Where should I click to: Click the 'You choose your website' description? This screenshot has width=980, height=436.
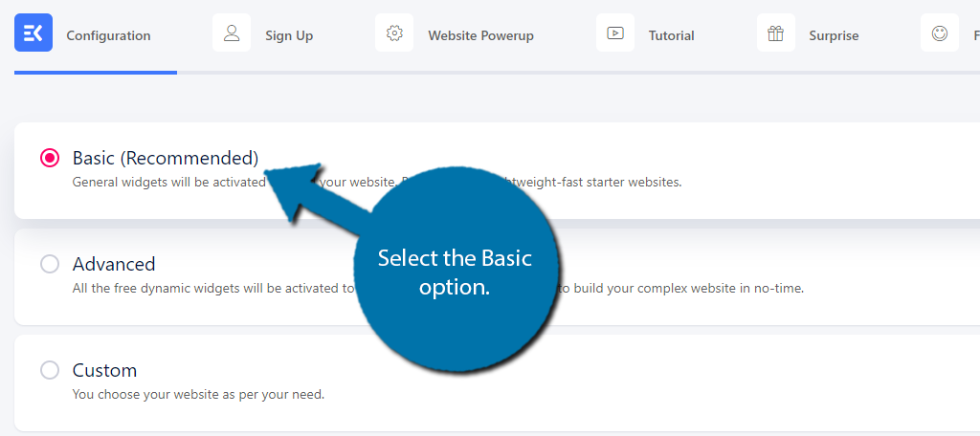click(x=198, y=396)
